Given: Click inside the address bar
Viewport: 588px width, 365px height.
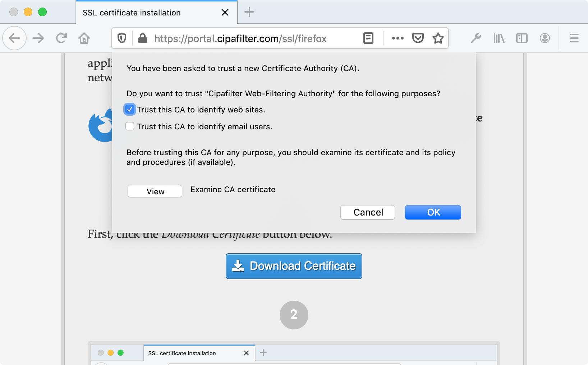Looking at the screenshot, I should [x=252, y=38].
